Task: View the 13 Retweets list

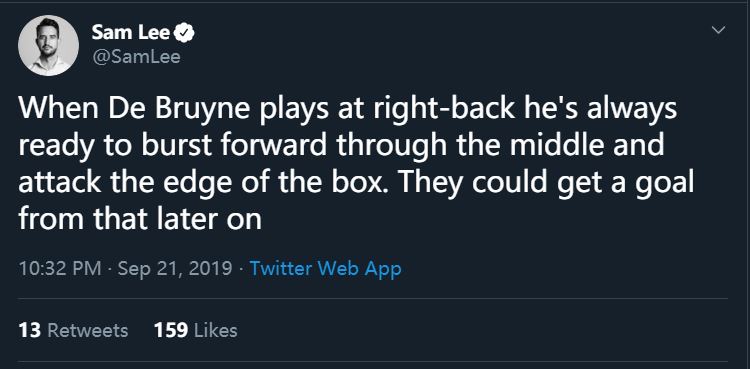Action: [73, 331]
